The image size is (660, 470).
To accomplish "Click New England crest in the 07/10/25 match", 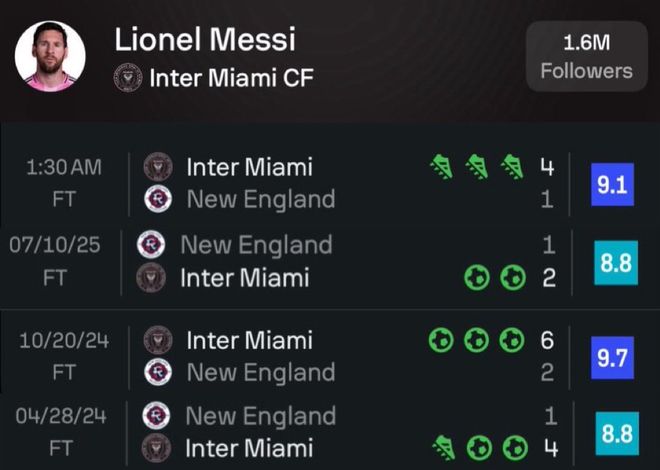I will click(151, 244).
